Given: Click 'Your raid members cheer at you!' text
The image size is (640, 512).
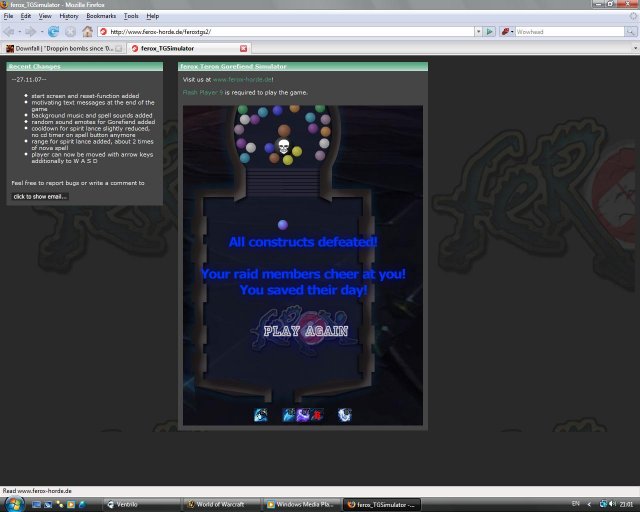Looking at the screenshot, I should click(x=303, y=274).
